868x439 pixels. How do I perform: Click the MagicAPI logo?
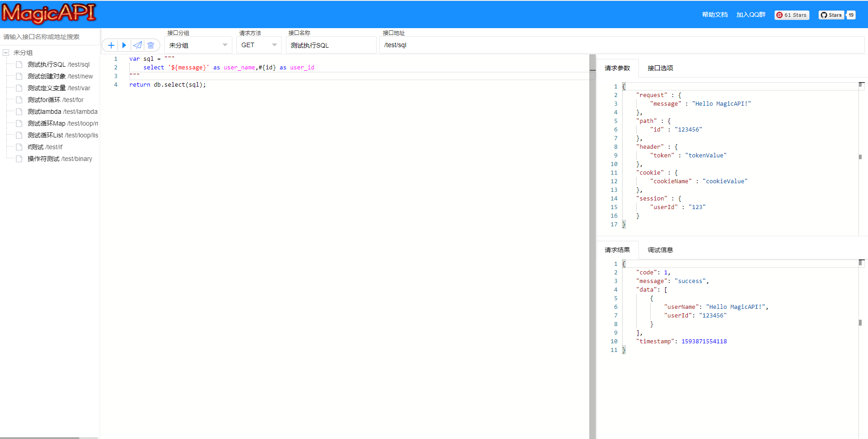tap(49, 14)
